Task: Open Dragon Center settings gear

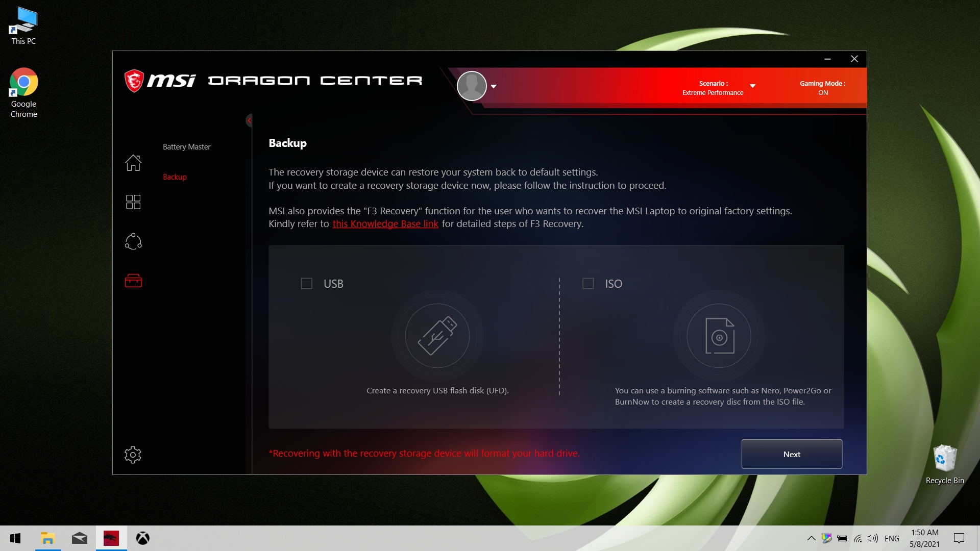Action: [x=133, y=455]
